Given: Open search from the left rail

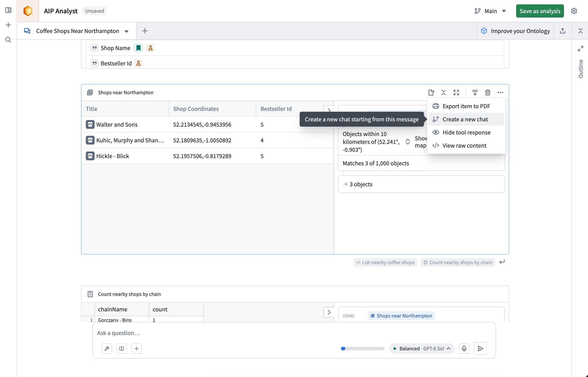Looking at the screenshot, I should tap(8, 40).
